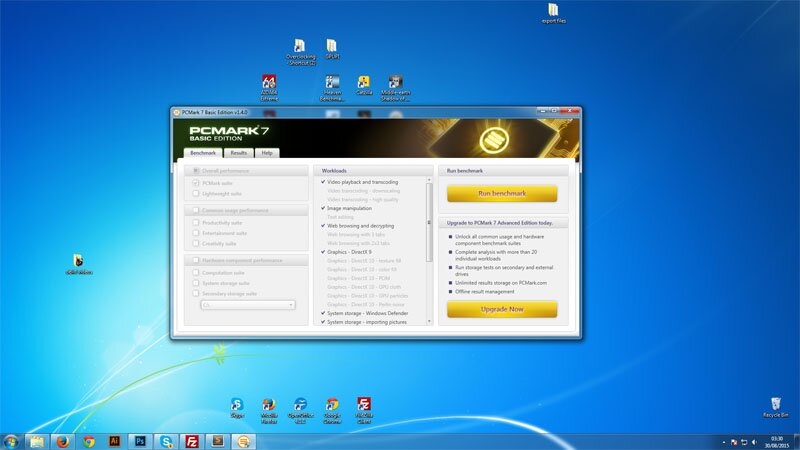Enable the Entertainment suite checkbox
Screen dimensions: 800x450
[196, 233]
